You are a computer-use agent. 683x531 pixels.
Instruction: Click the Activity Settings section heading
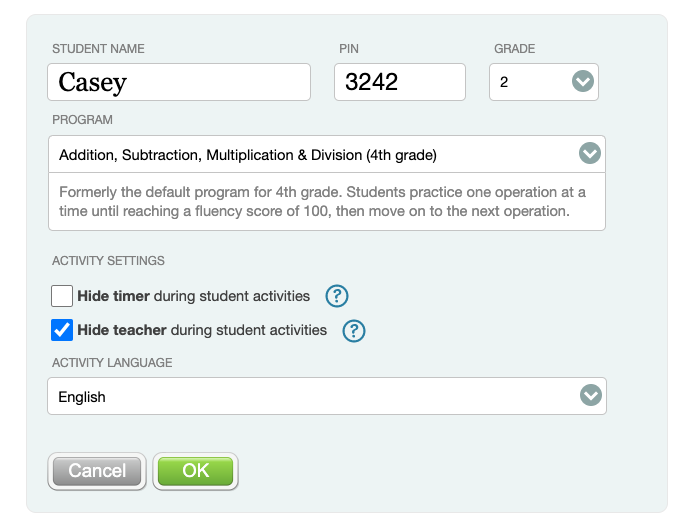[108, 261]
